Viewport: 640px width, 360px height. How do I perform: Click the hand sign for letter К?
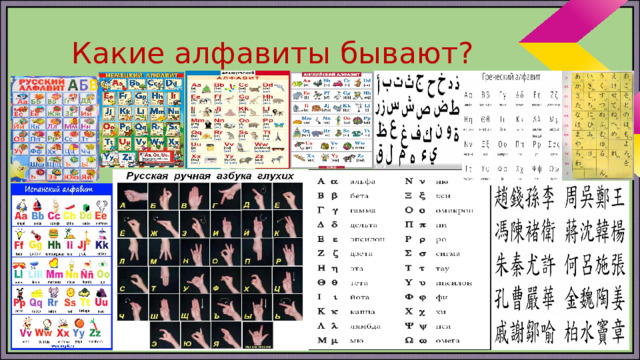click(x=288, y=224)
